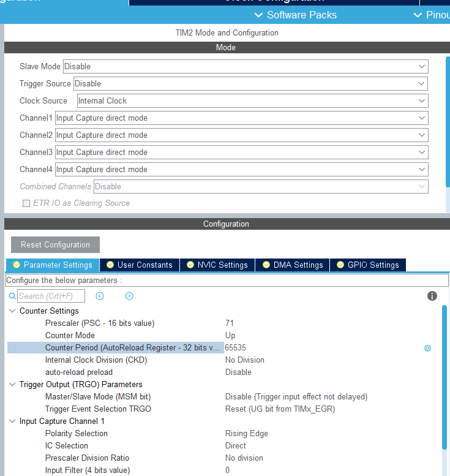Screen dimensions: 450x476
Task: Click the parameter list vertical scrollbar
Action: point(444,376)
